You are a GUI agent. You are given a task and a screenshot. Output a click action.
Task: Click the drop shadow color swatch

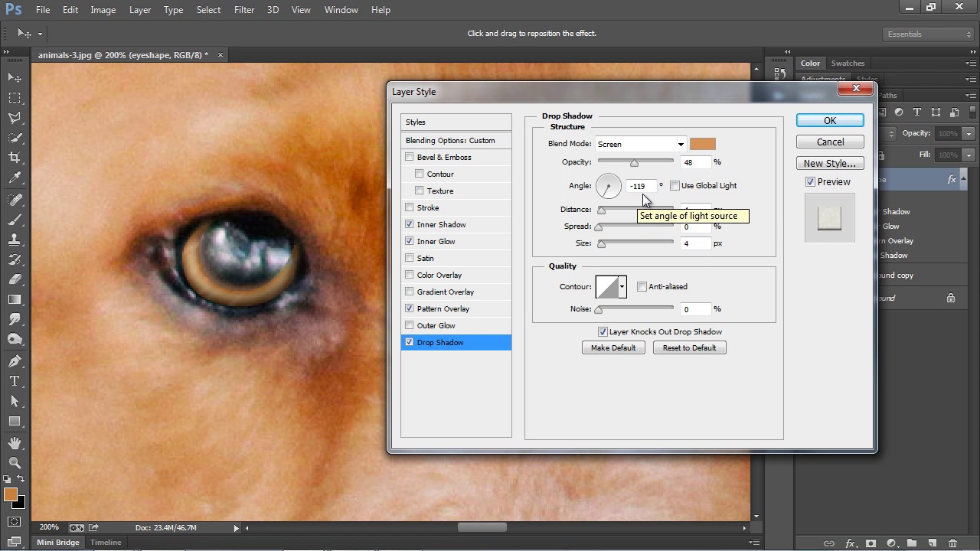[702, 145]
